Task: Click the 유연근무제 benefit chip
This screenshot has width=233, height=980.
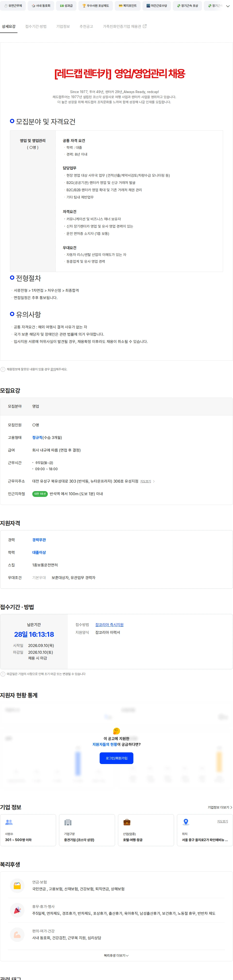Action: (13, 6)
